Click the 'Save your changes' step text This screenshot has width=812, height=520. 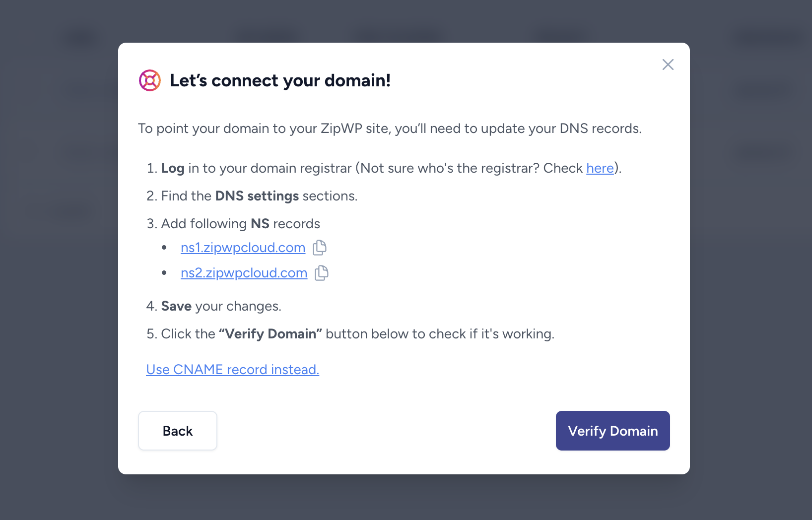pyautogui.click(x=221, y=306)
